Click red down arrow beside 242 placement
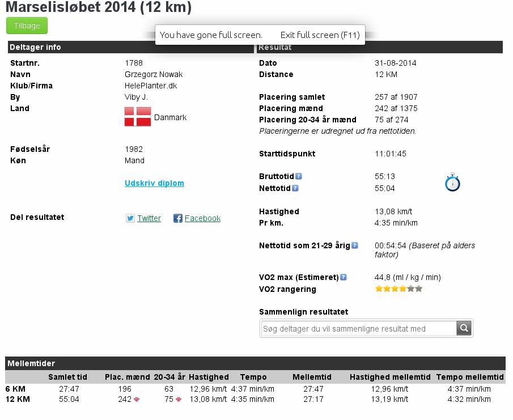The width and height of the screenshot is (513, 420). click(x=137, y=400)
